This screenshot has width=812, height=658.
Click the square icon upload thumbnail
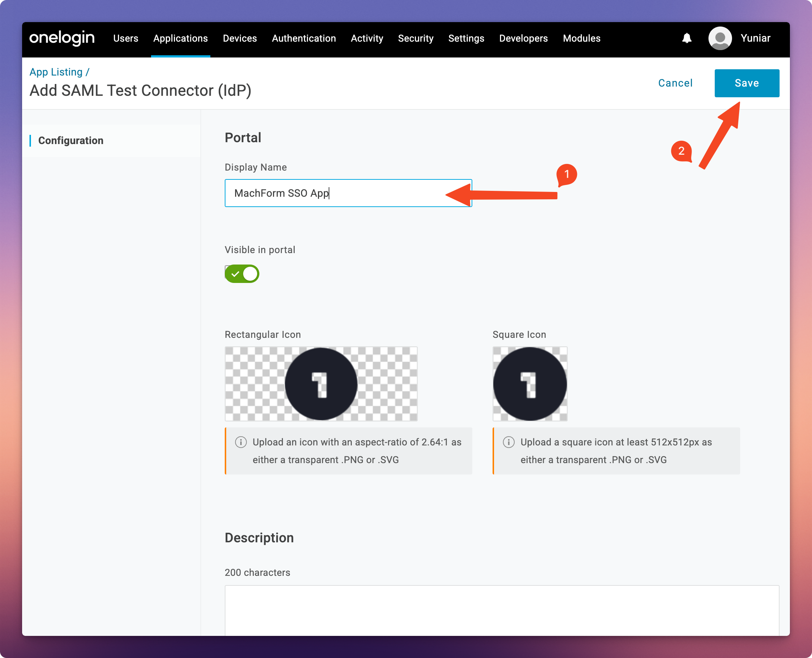529,384
